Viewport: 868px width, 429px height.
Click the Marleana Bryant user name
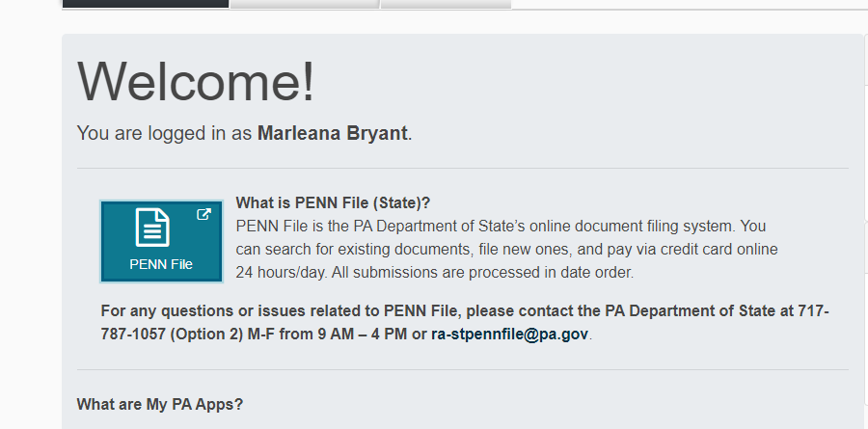[332, 133]
